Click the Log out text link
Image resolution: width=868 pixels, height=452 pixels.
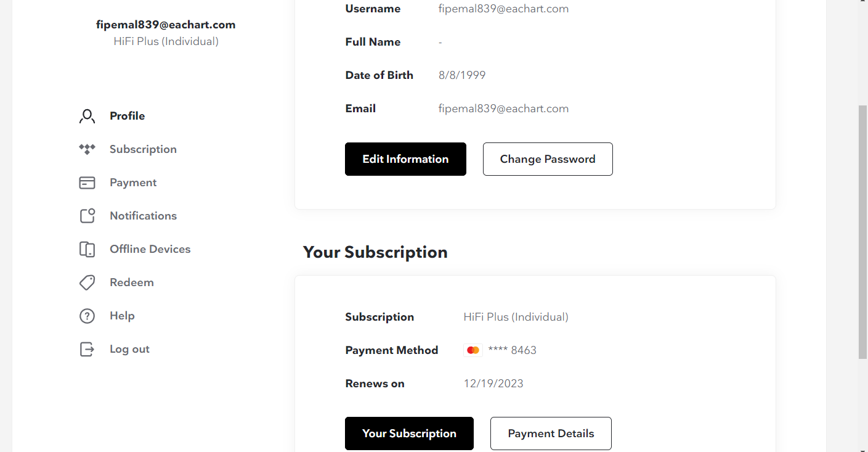[x=129, y=349]
